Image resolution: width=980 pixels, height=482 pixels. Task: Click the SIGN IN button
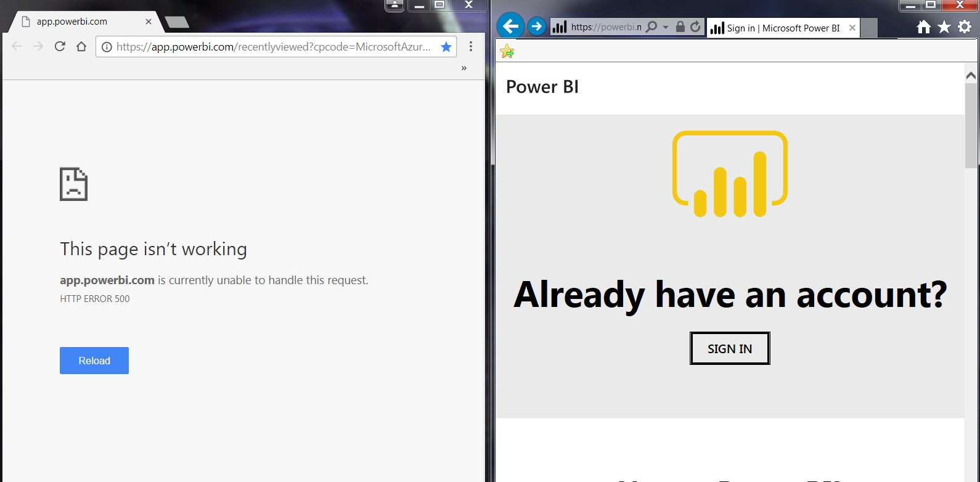click(730, 348)
